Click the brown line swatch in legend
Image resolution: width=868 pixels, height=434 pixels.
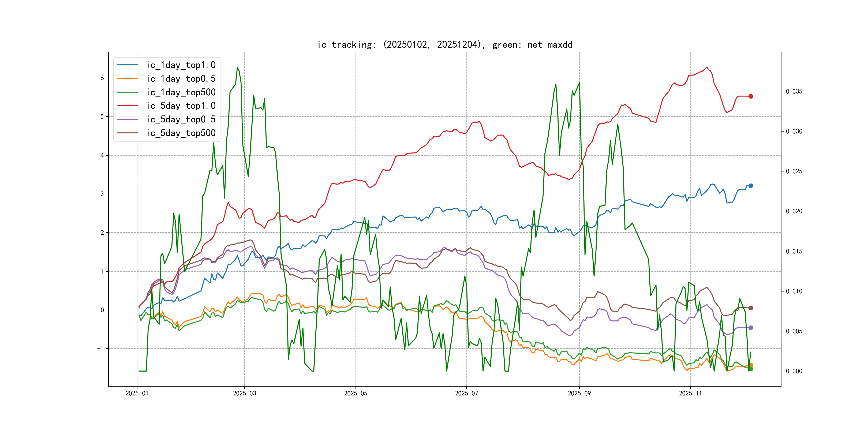pyautogui.click(x=127, y=133)
